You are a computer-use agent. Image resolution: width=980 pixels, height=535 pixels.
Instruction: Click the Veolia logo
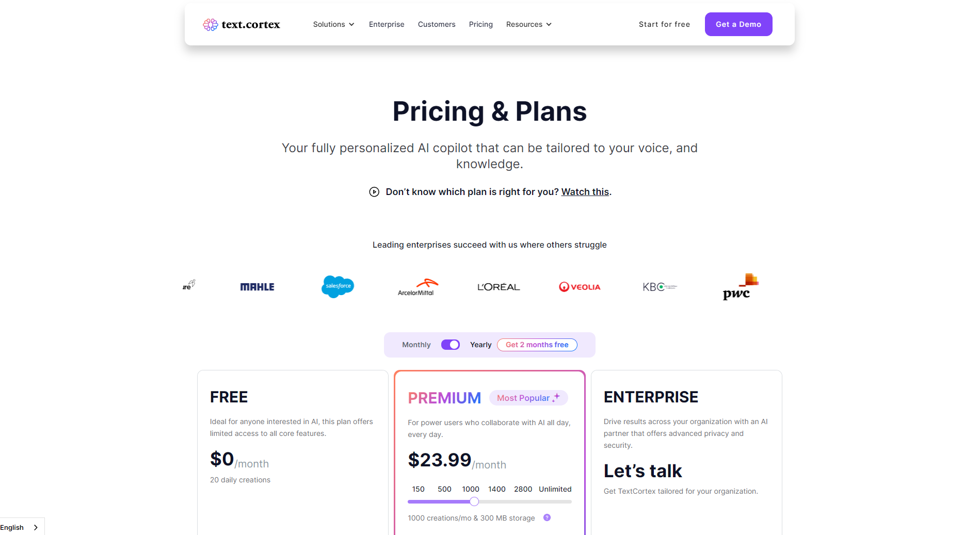point(580,287)
